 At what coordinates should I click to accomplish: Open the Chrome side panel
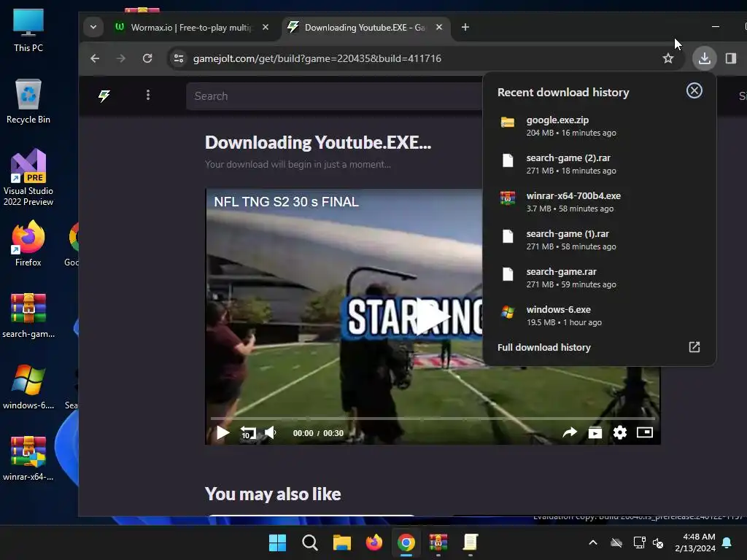click(x=731, y=58)
